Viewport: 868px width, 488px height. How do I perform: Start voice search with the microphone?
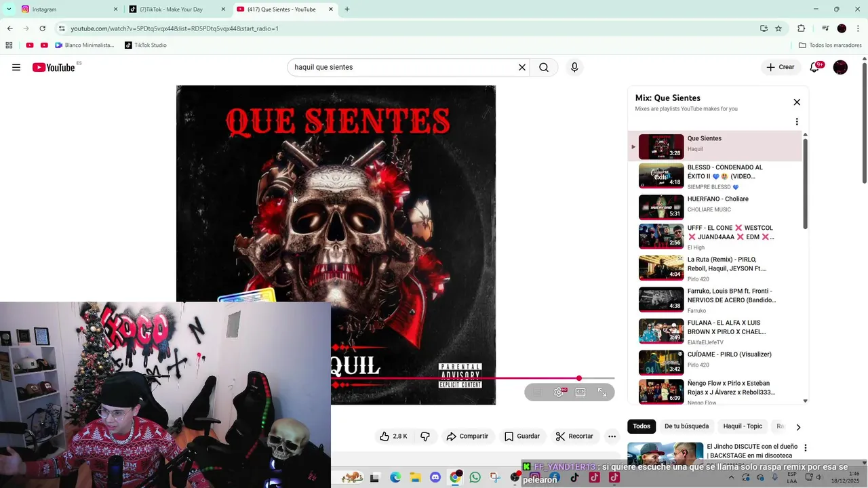[574, 67]
